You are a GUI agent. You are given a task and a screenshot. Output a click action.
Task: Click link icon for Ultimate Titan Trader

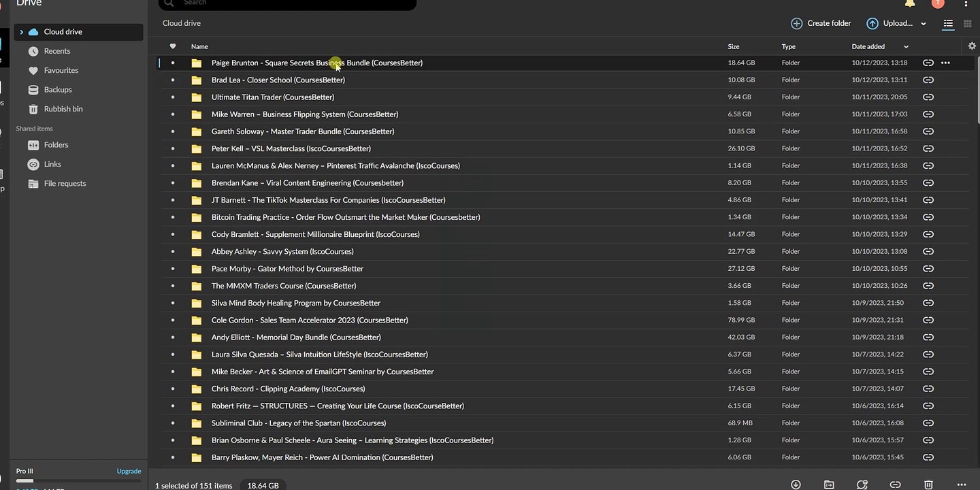coord(928,97)
